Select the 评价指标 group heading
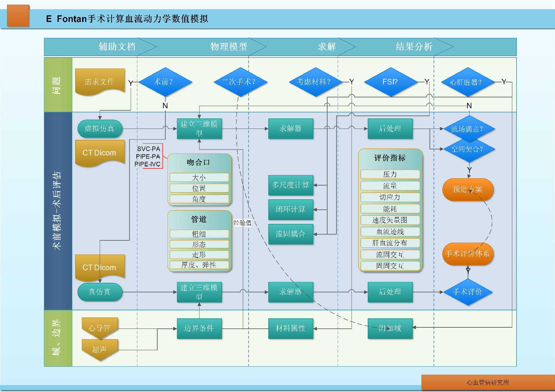555x392 pixels. [390, 158]
